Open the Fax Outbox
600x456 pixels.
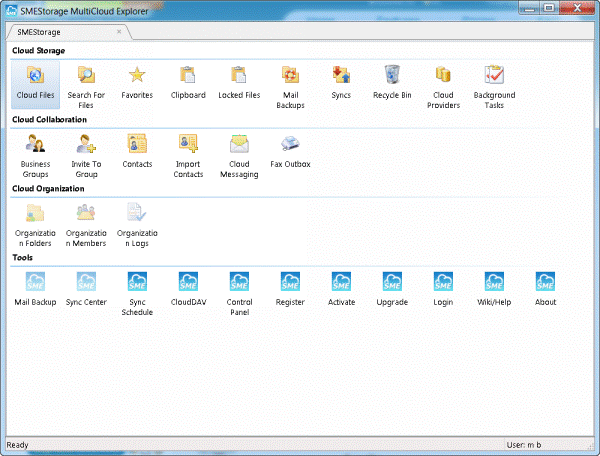point(290,153)
